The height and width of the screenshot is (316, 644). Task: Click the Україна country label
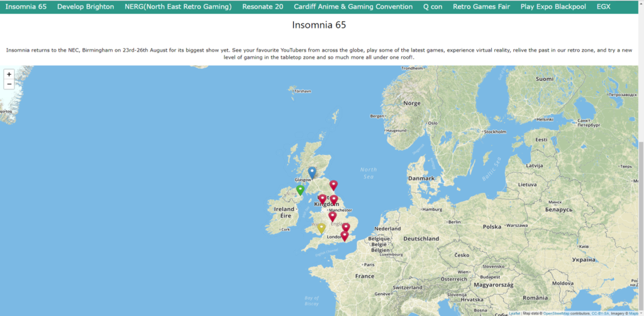[x=583, y=260]
